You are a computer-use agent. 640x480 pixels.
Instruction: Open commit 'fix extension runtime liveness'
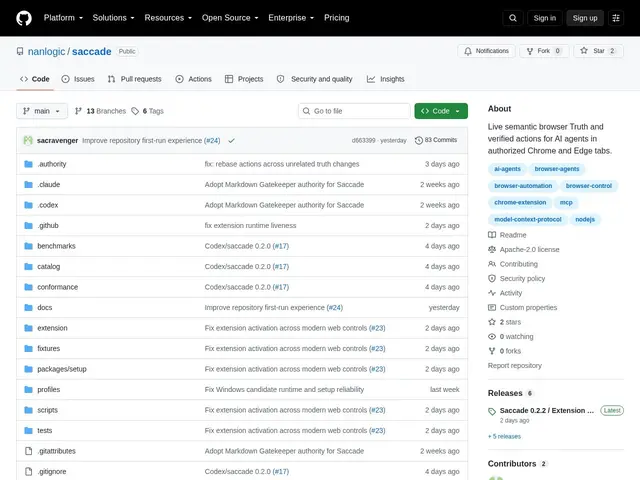[250, 226]
